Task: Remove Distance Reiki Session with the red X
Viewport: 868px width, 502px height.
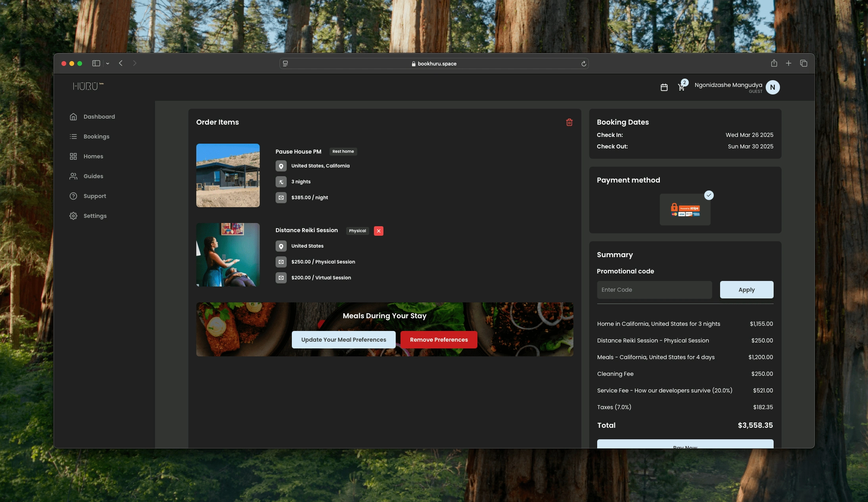Action: point(378,231)
